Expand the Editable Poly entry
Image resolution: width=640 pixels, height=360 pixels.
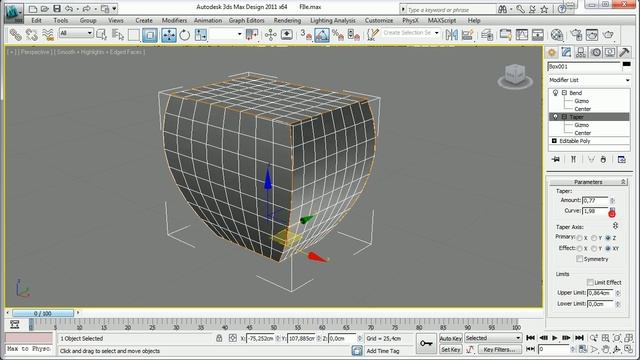(x=554, y=141)
